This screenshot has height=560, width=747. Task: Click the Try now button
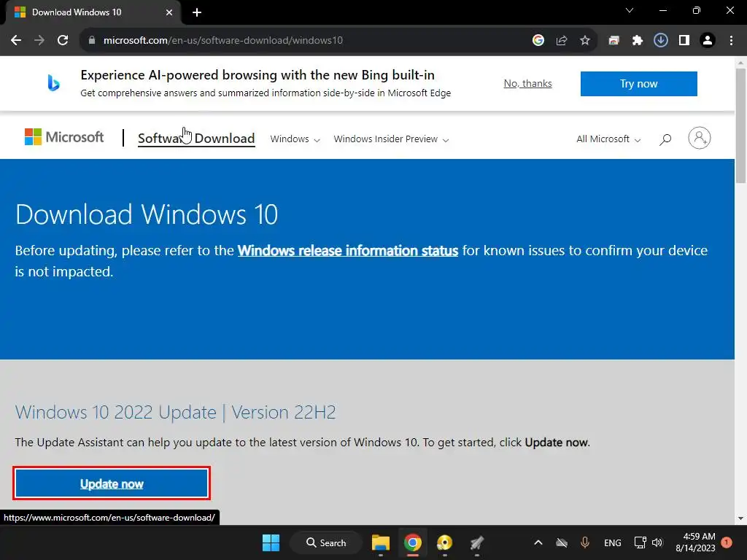point(638,84)
